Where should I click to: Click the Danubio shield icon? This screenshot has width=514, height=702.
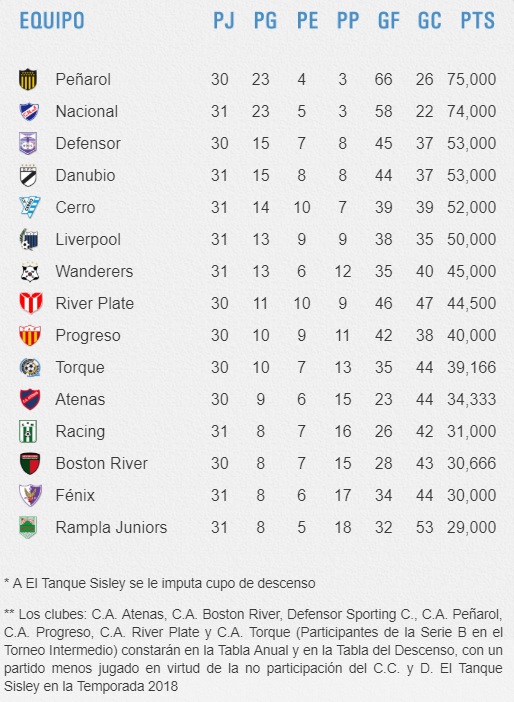tap(29, 176)
